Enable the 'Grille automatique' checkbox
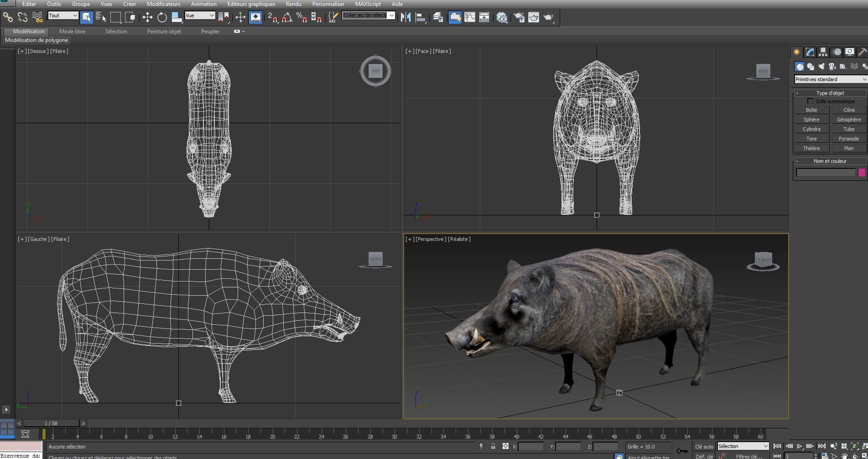 810,101
